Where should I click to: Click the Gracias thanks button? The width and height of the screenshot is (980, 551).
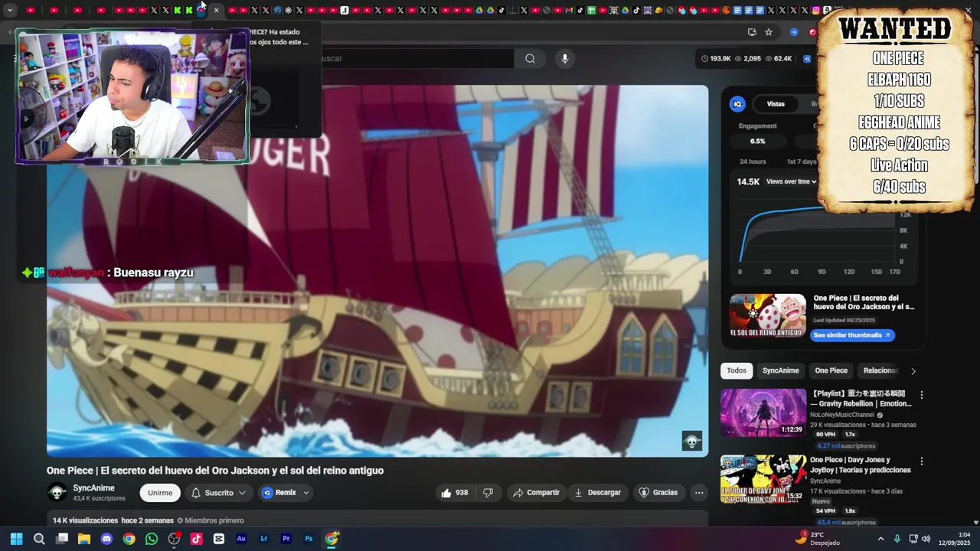658,493
